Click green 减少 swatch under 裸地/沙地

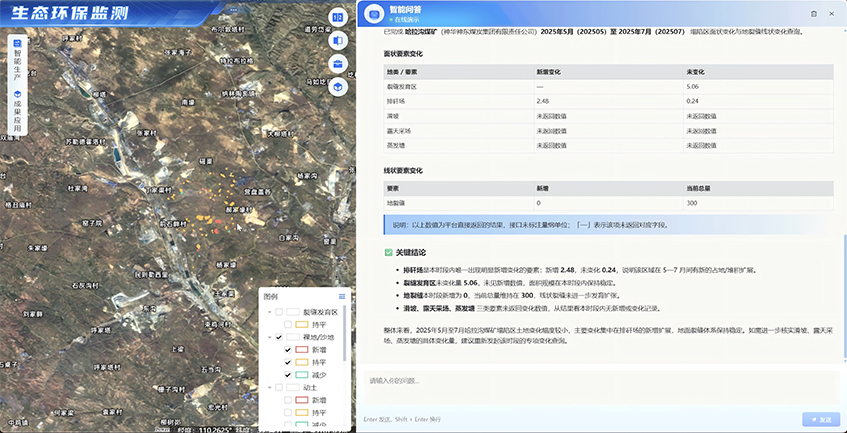pyautogui.click(x=302, y=375)
